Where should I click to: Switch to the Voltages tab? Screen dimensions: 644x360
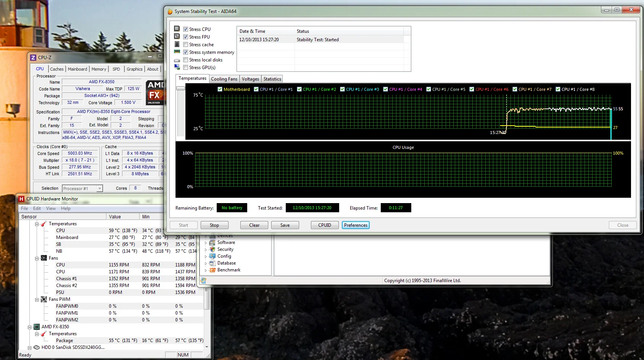pos(250,79)
